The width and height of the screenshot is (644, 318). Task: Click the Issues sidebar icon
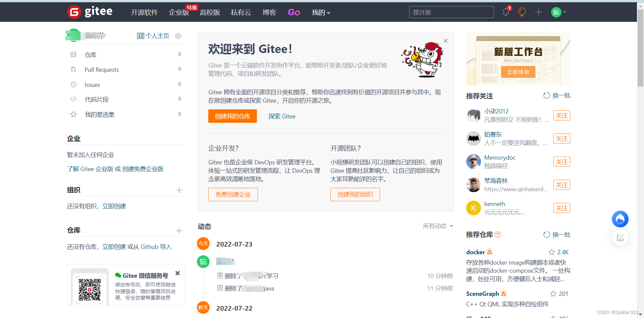click(x=73, y=85)
